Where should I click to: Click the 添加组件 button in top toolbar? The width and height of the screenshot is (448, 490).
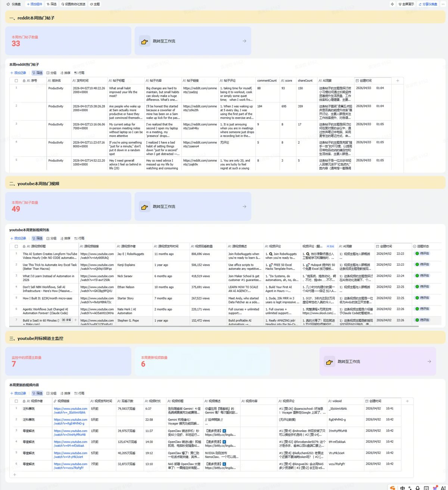34,4
